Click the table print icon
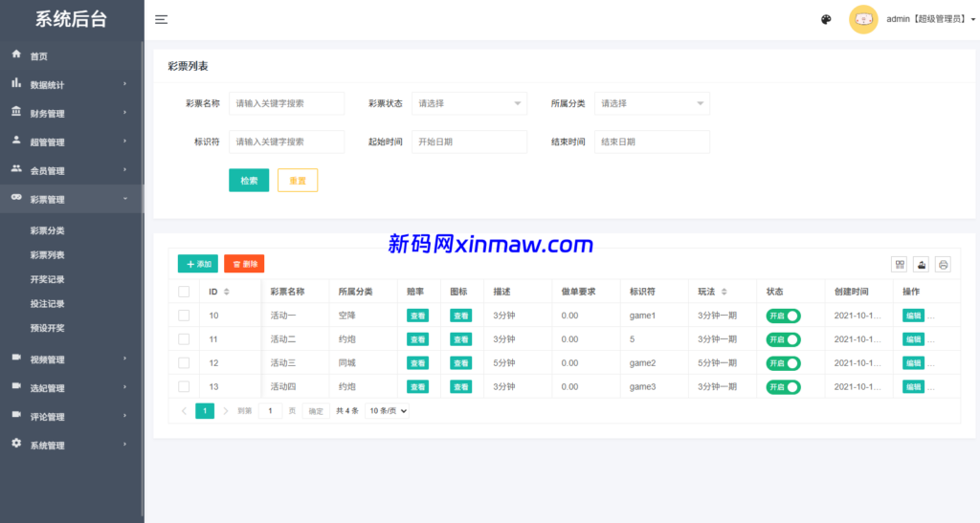 (x=943, y=265)
